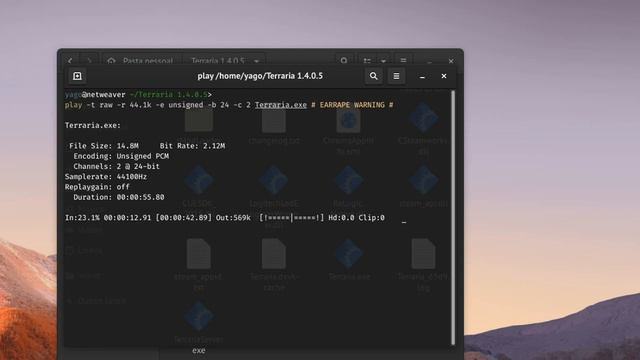Click the 'Bit Rate: 2.12M' value
The width and height of the screenshot is (640, 360).
[192, 146]
